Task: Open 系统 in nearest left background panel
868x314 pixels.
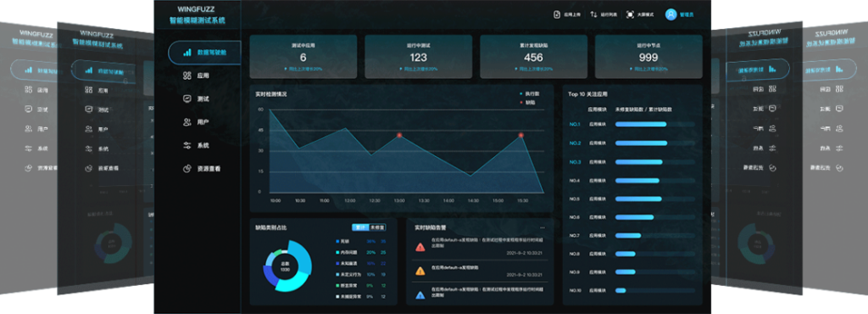Action: click(x=97, y=149)
